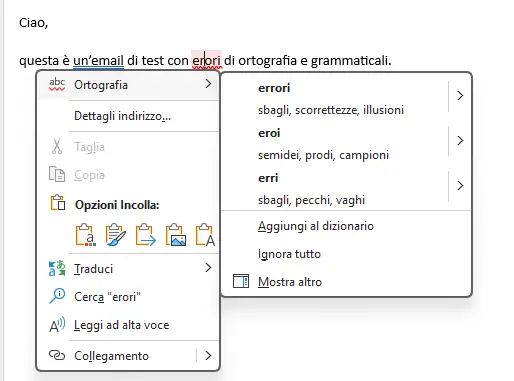Click the Opzioni Incolla: heading

pos(117,205)
